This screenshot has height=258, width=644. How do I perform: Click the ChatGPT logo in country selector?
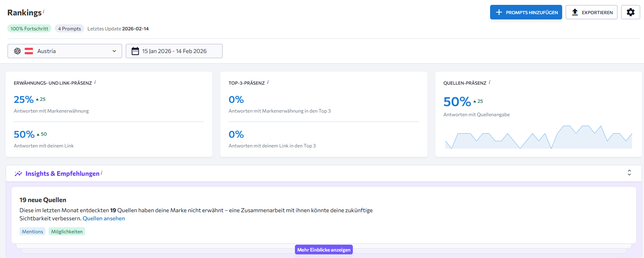tap(17, 51)
